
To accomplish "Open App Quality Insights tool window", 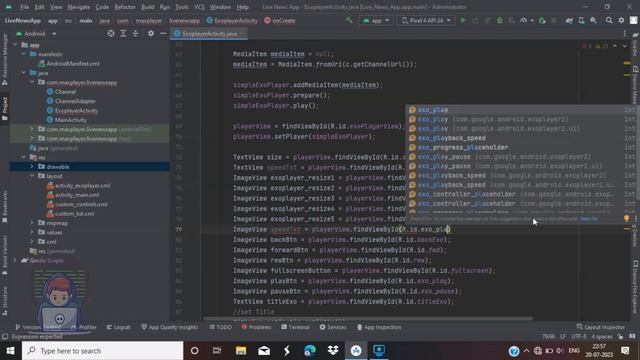I will pyautogui.click(x=169, y=327).
